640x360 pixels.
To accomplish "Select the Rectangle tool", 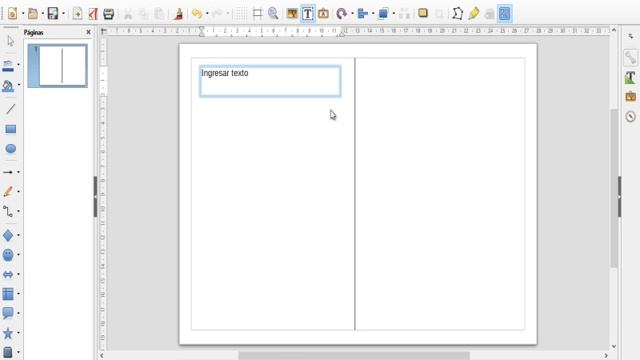I will tap(11, 129).
